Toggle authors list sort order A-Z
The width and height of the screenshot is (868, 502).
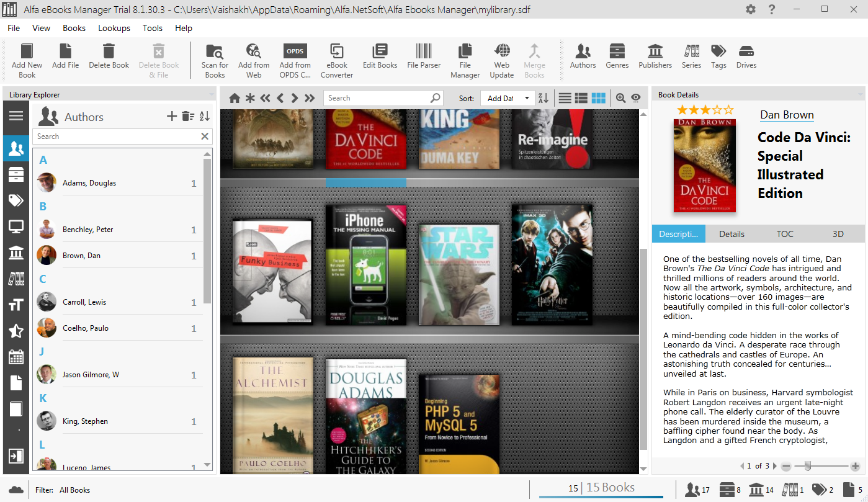point(205,116)
